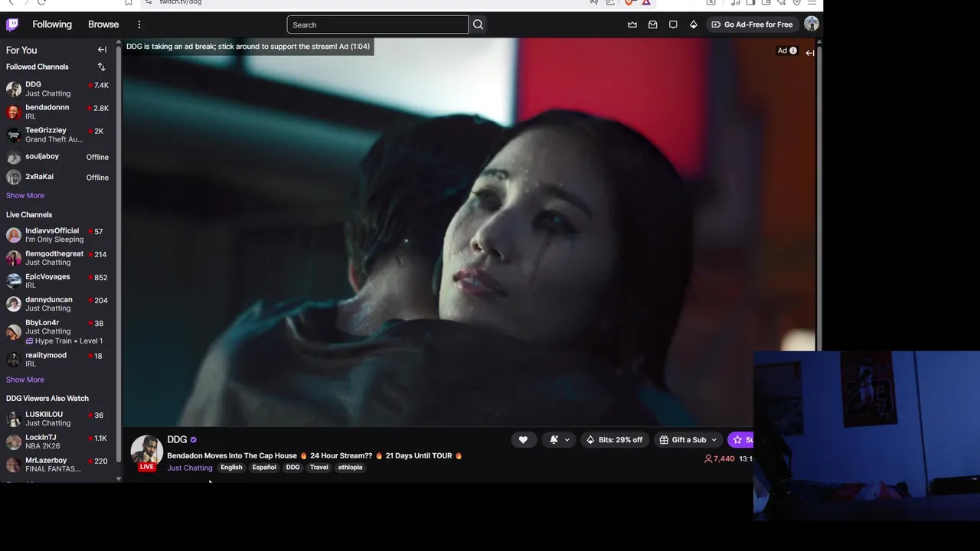Show more followed channels
Viewport: 980px width, 551px height.
pyautogui.click(x=25, y=195)
